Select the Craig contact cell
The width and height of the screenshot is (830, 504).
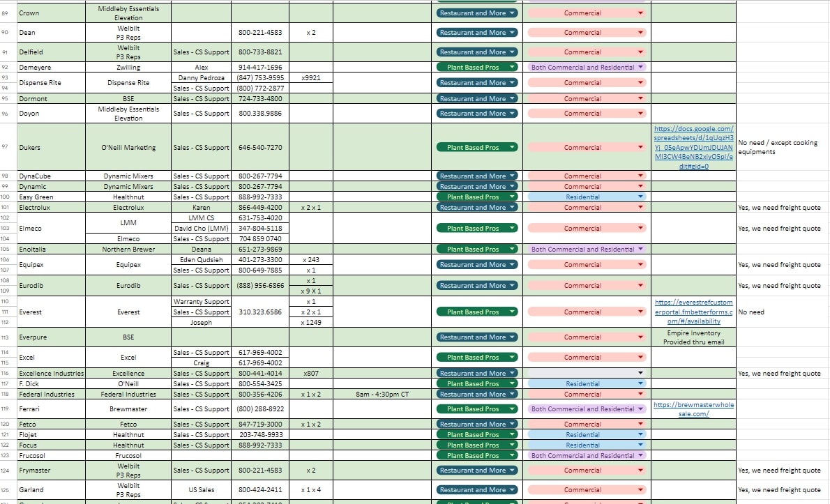[x=201, y=363]
